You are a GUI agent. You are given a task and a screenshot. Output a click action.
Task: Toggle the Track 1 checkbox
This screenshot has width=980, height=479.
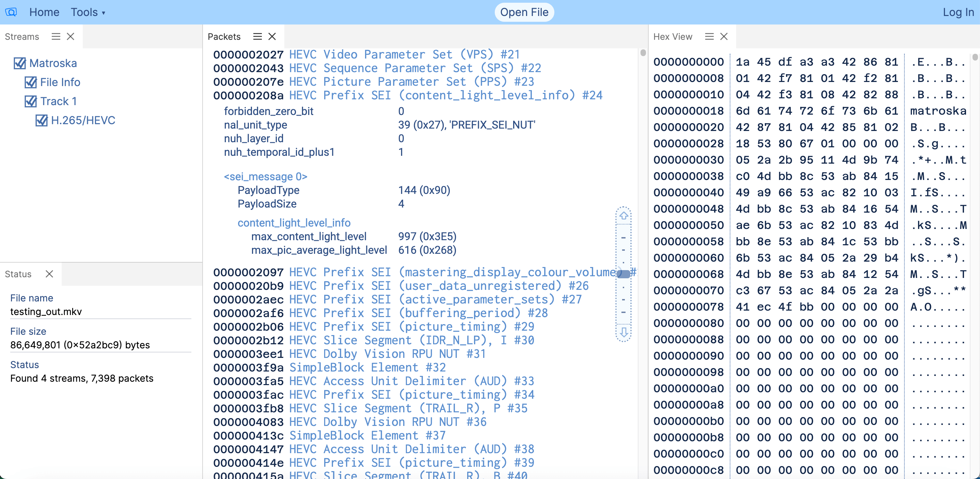click(31, 101)
